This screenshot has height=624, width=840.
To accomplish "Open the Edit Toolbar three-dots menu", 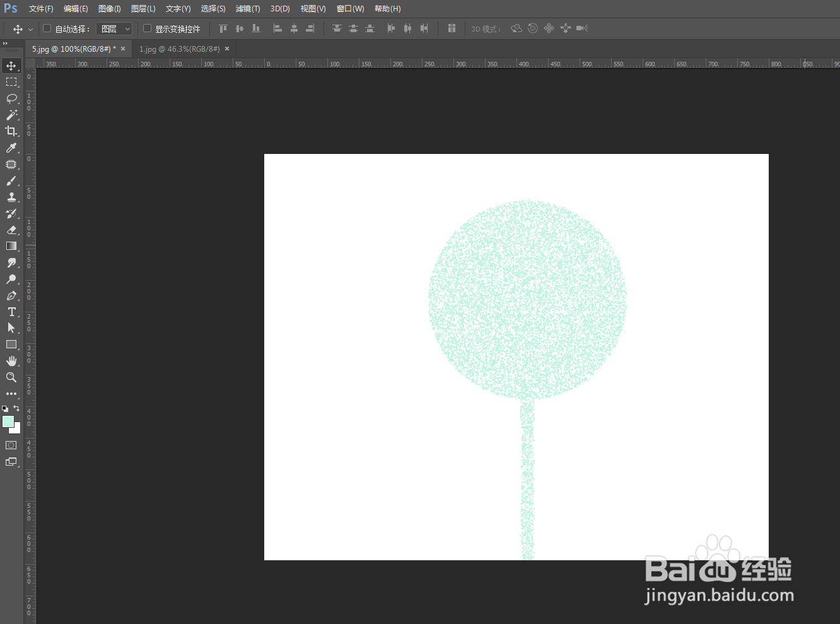I will [11, 394].
